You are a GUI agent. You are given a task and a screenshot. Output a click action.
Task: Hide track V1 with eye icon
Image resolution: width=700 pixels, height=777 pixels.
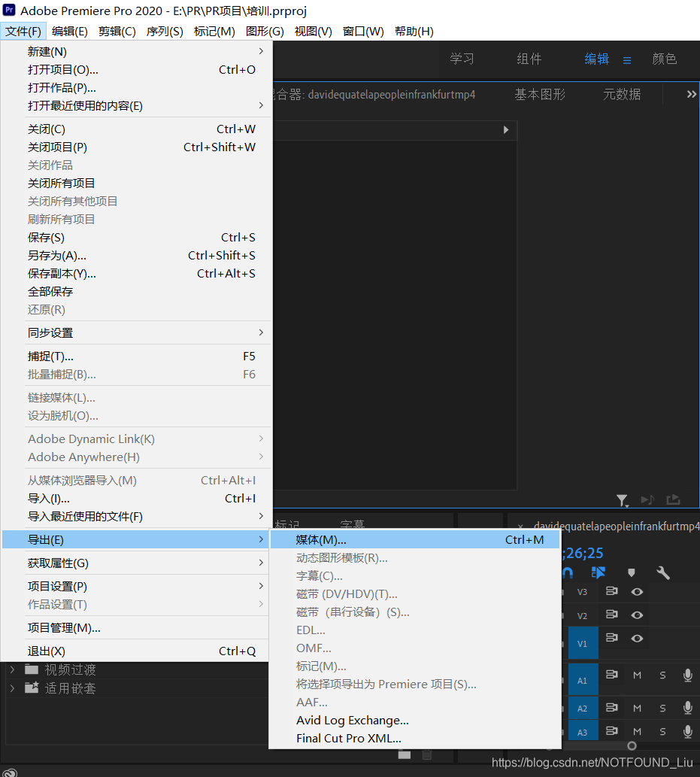tap(637, 639)
